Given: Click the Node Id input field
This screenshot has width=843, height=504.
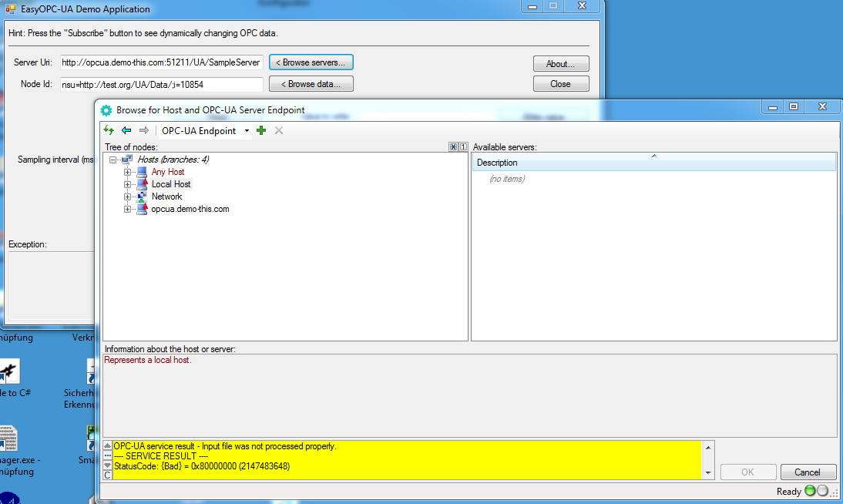Looking at the screenshot, I should (161, 85).
